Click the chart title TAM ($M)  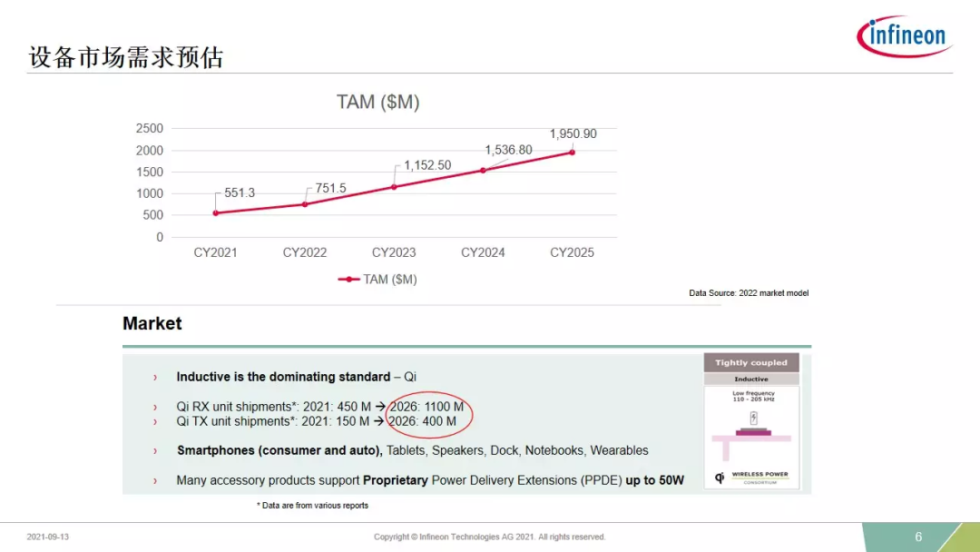378,102
